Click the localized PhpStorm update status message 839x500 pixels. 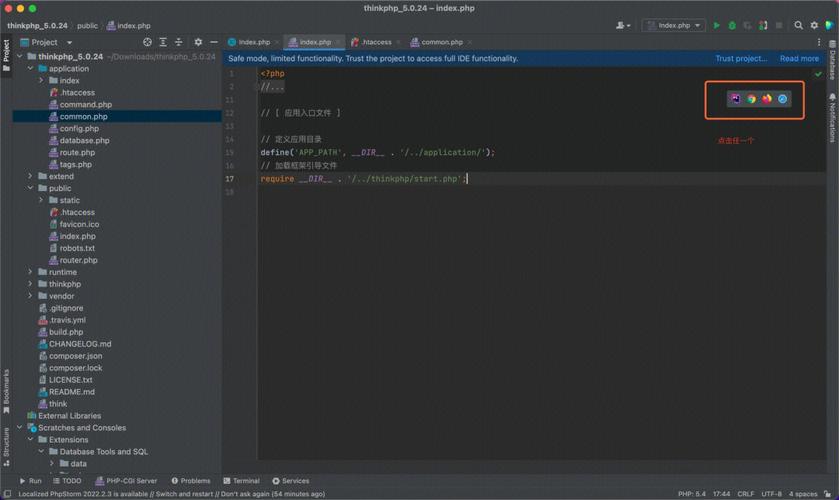click(x=171, y=494)
